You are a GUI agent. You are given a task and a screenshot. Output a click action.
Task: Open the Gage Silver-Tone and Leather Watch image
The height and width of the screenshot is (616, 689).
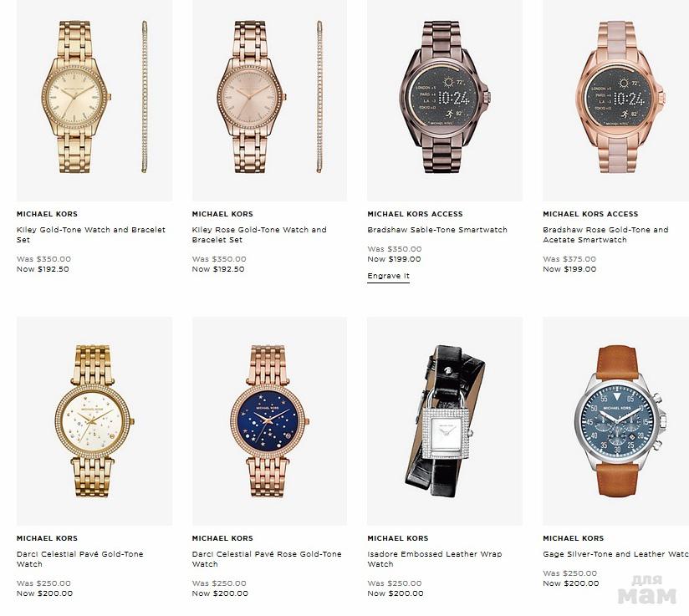click(615, 421)
